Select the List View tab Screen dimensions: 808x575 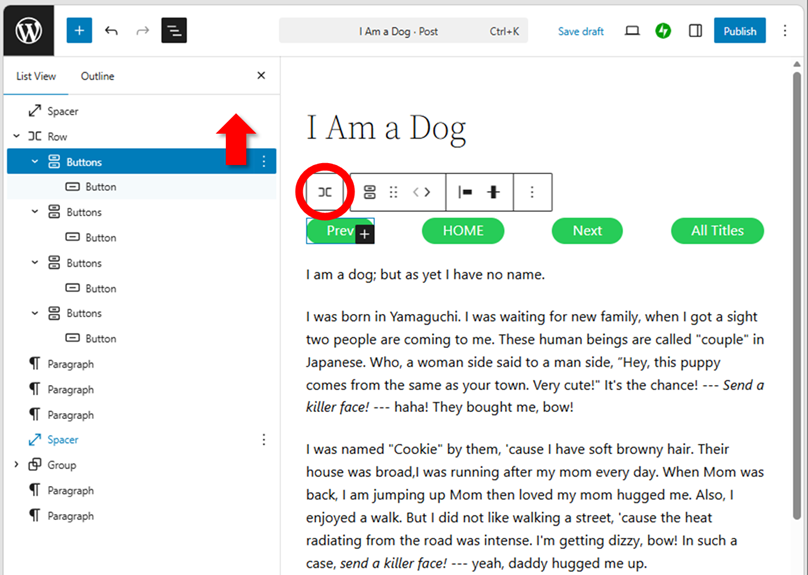[x=36, y=76]
